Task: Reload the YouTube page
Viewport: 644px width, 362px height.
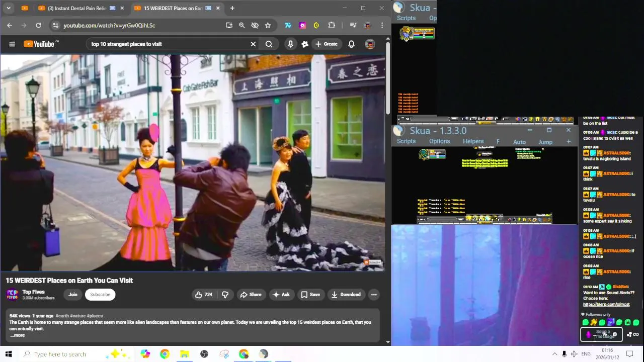Action: pyautogui.click(x=38, y=25)
